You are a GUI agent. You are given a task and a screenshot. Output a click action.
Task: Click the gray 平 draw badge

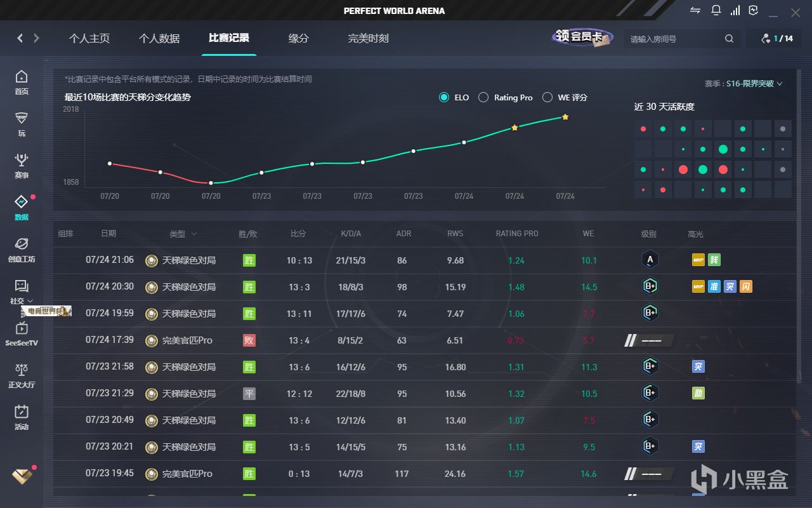[x=249, y=393]
